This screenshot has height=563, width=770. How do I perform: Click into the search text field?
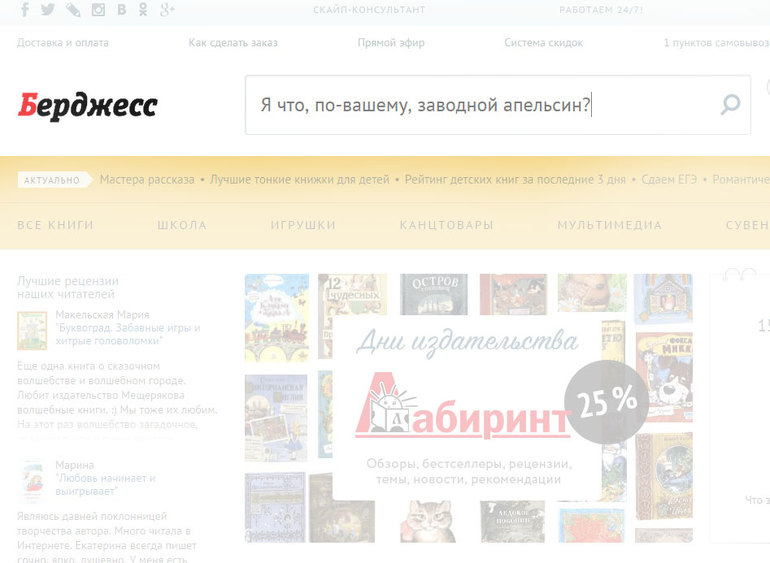coord(480,104)
